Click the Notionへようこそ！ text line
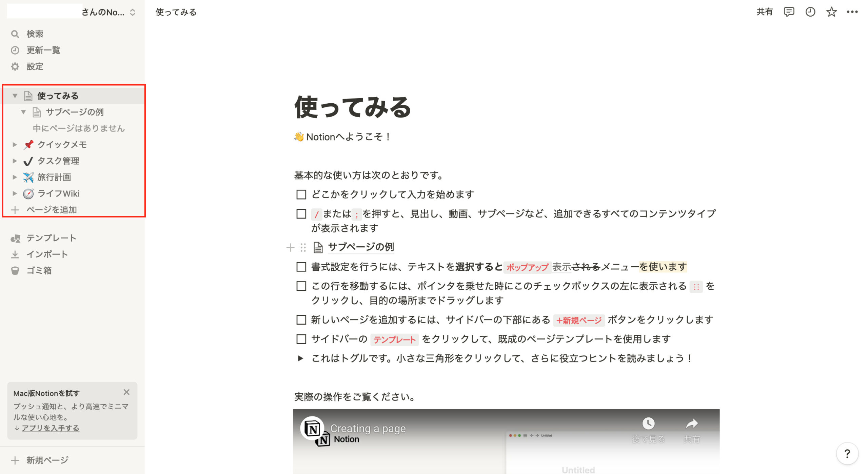868x474 pixels. pyautogui.click(x=343, y=137)
